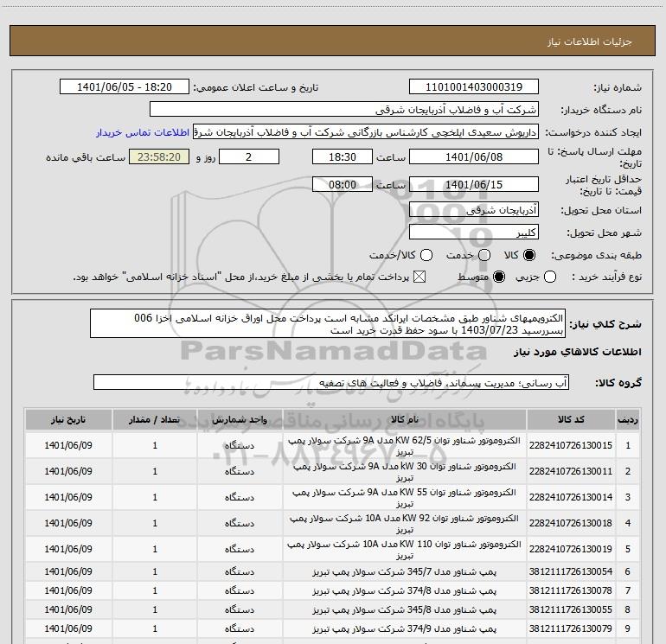Choose the متوسط purchase type radio
This screenshot has height=644, width=666.
(499, 277)
